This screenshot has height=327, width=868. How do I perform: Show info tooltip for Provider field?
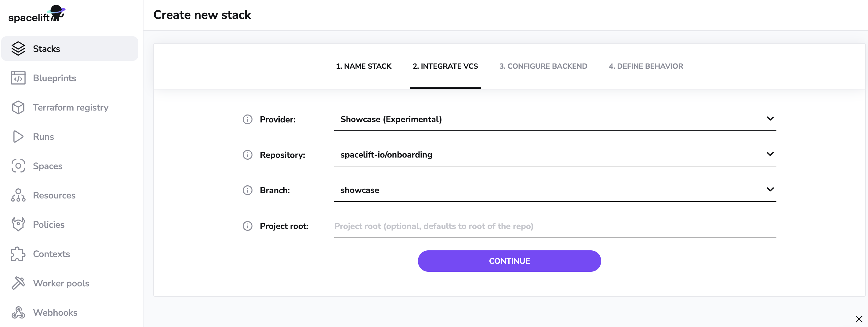[248, 119]
